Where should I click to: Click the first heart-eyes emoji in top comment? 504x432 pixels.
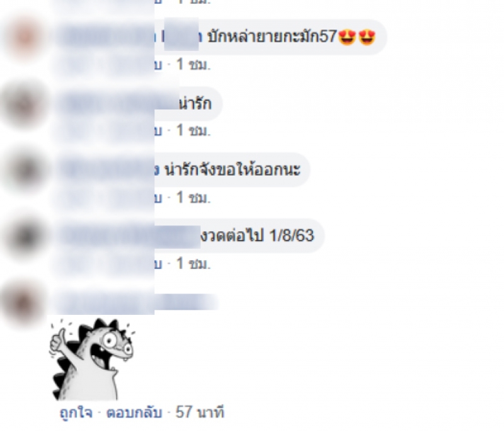point(347,37)
